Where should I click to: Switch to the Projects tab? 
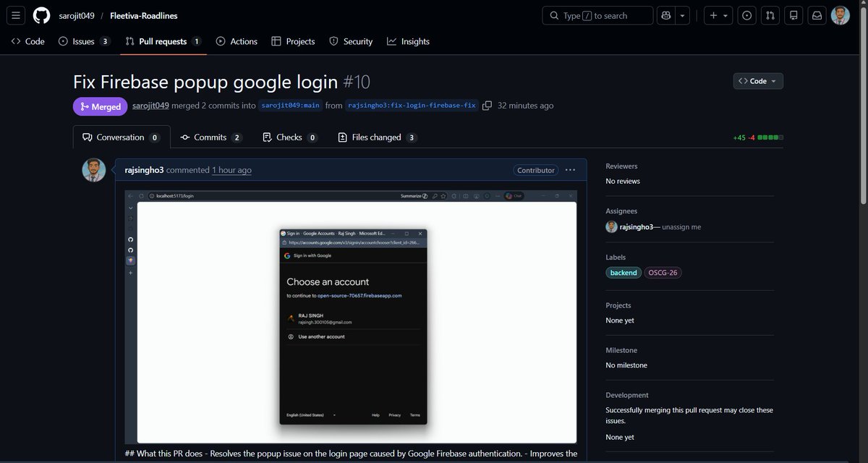tap(293, 41)
